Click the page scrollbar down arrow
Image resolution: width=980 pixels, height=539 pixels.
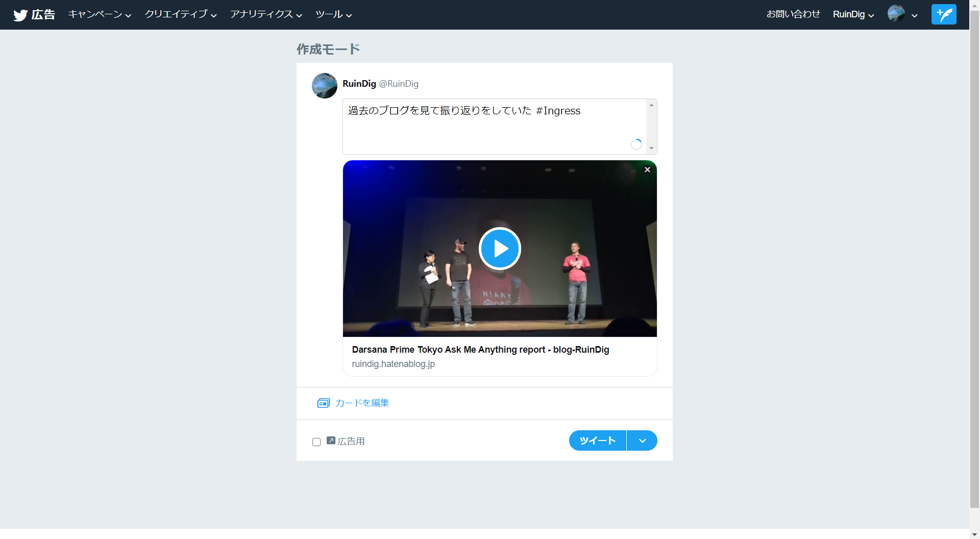(974, 534)
